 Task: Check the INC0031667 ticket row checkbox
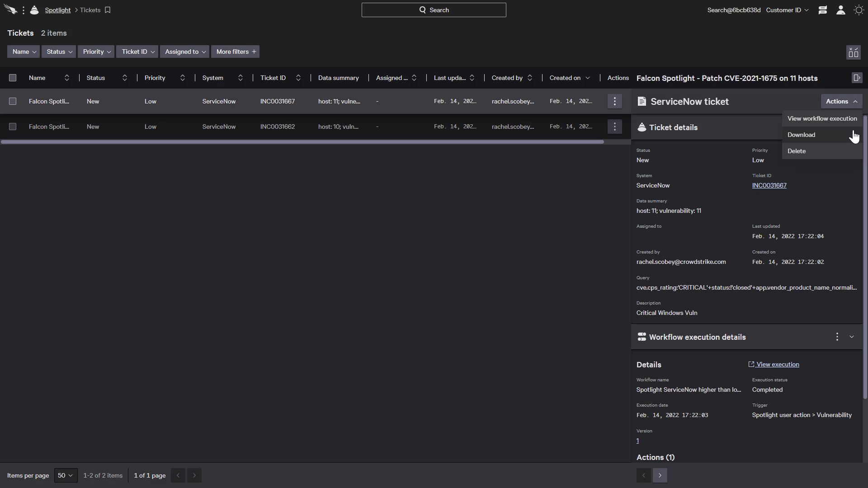pyautogui.click(x=13, y=101)
